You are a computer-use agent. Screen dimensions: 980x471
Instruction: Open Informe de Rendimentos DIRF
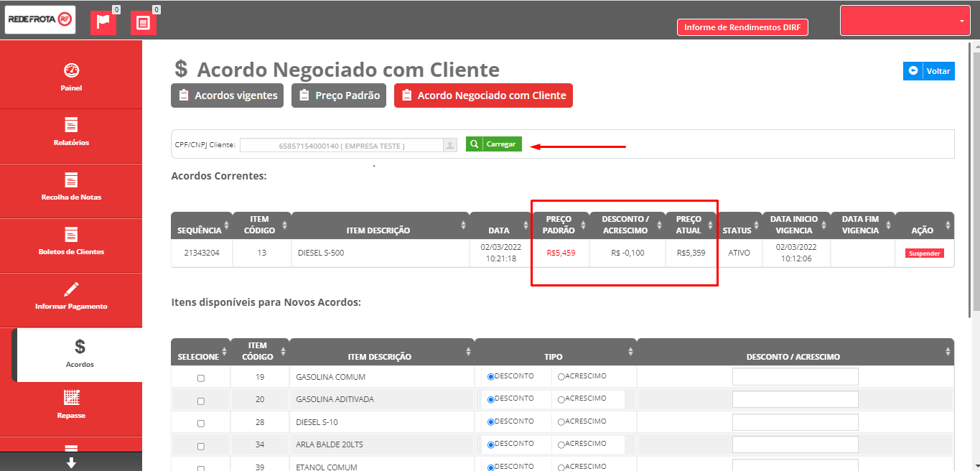(743, 27)
